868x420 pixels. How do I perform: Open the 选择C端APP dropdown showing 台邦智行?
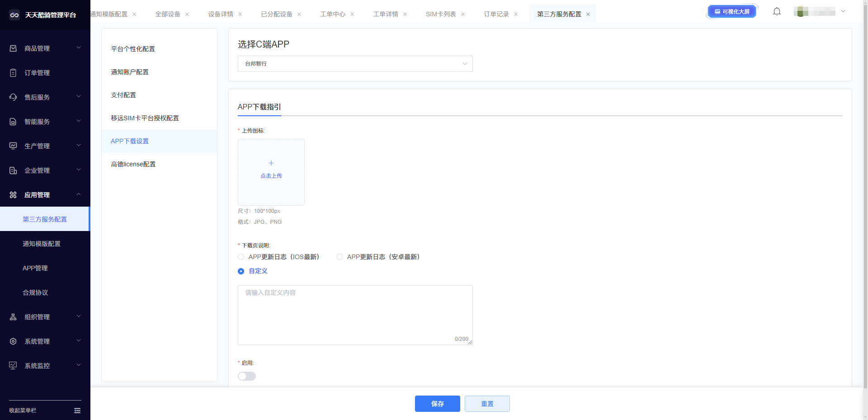click(x=355, y=64)
